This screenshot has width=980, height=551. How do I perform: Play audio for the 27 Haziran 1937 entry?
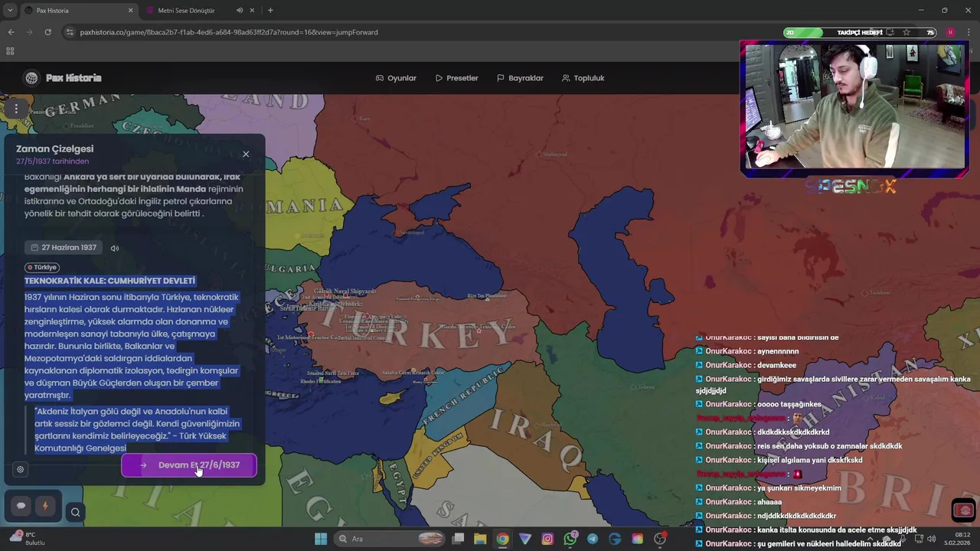[x=115, y=248]
